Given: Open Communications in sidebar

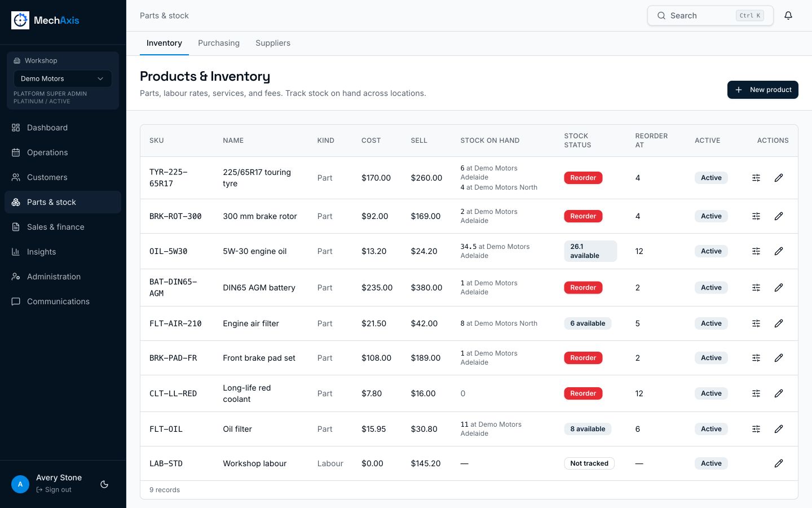Looking at the screenshot, I should coord(63,301).
